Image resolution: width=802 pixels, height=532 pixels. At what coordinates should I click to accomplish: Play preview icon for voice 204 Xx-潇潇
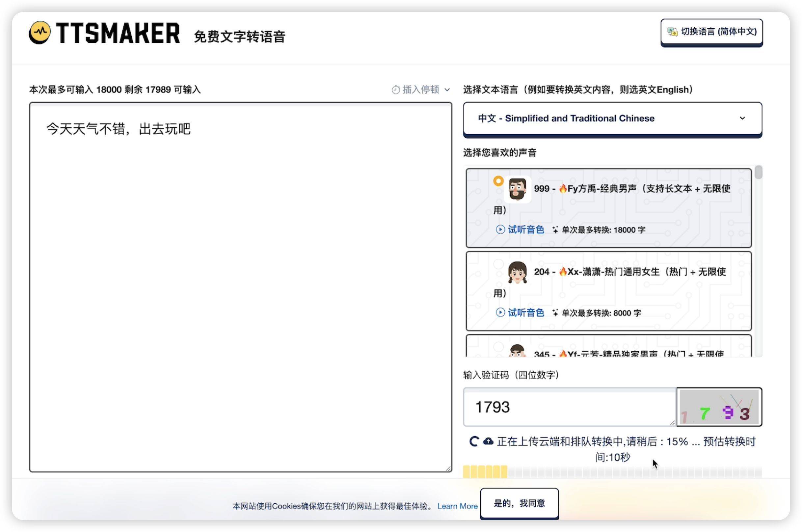pos(500,312)
